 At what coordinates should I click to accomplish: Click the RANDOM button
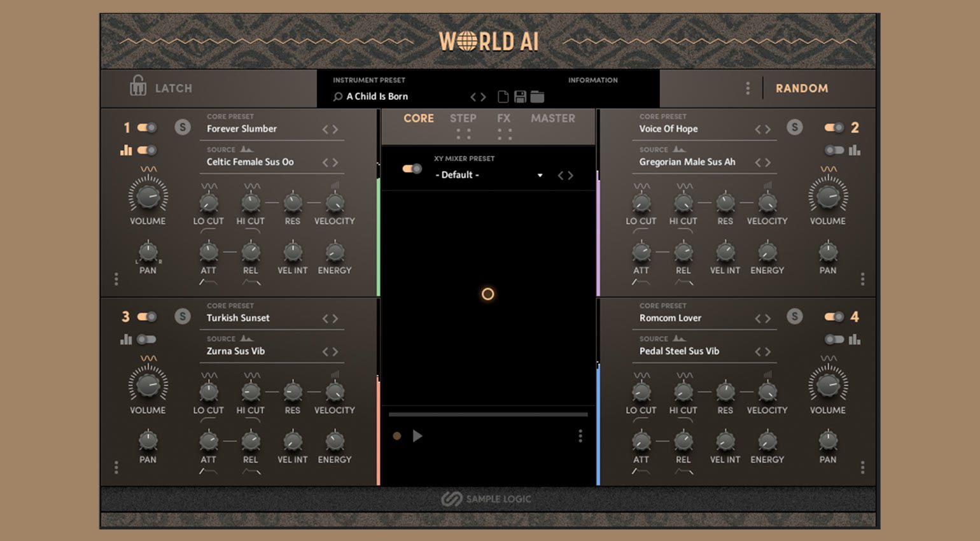[802, 88]
